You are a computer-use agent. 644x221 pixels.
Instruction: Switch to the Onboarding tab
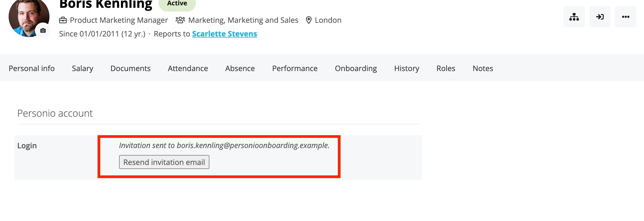(x=356, y=68)
